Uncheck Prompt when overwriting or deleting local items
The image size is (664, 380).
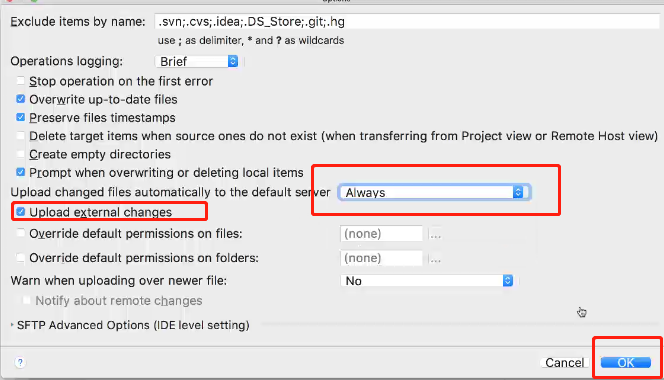[x=20, y=172]
